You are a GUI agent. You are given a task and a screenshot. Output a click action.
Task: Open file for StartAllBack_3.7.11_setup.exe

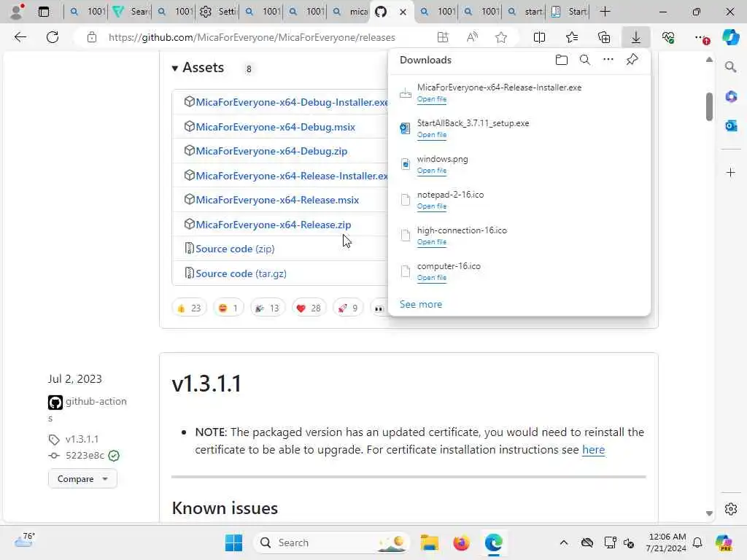(x=432, y=135)
